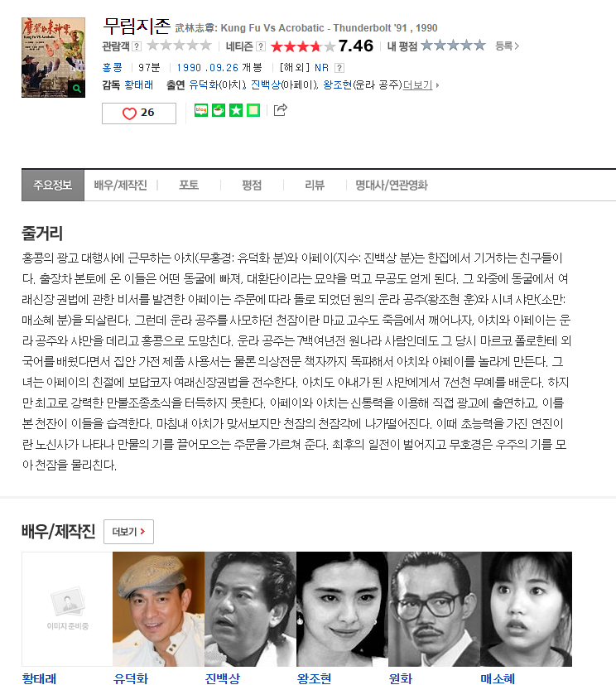Open director 황태래 link in header
616x685 pixels.
tap(138, 84)
